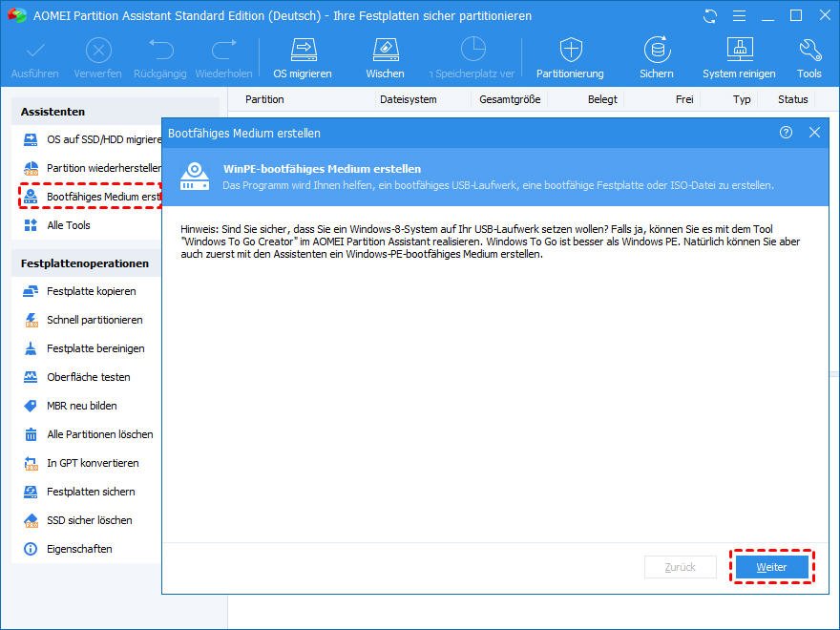840x630 pixels.
Task: Click the Belegt column header
Action: [x=602, y=99]
